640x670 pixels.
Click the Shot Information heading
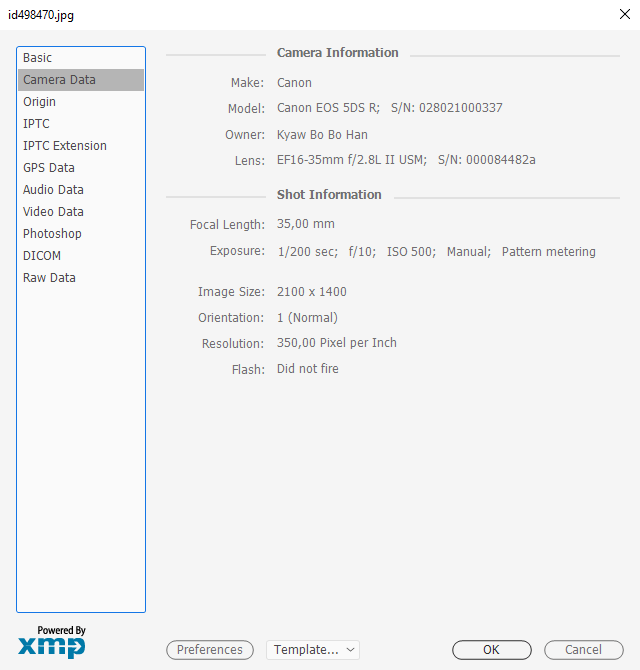click(329, 195)
